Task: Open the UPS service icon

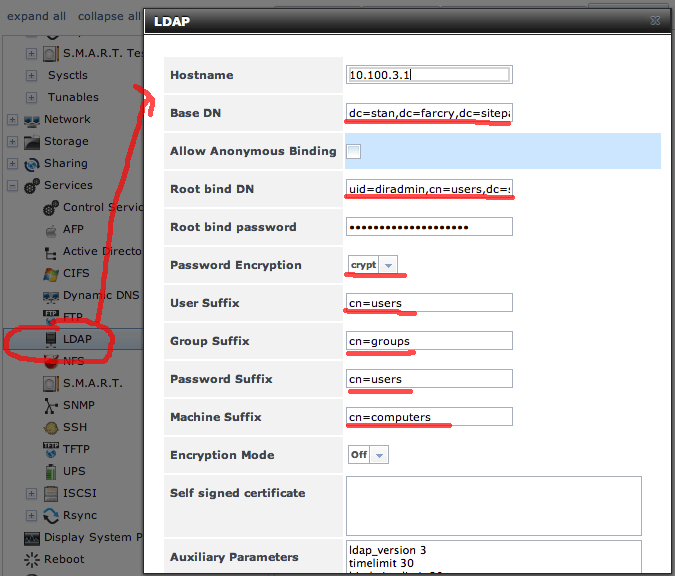Action: [x=51, y=471]
